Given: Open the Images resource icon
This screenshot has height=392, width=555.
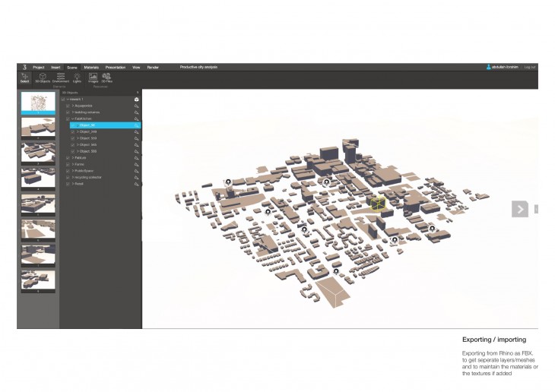Looking at the screenshot, I should (93, 77).
